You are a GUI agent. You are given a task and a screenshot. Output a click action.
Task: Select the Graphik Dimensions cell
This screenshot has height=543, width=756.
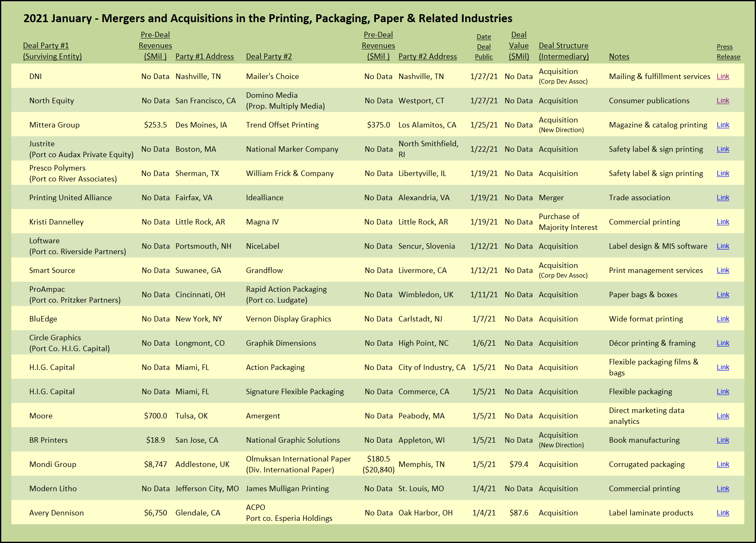tap(281, 343)
